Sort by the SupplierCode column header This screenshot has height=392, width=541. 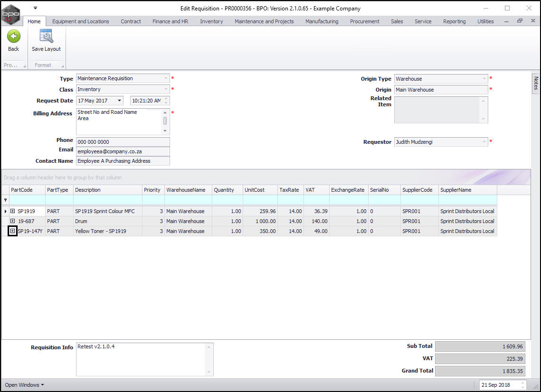tap(419, 190)
